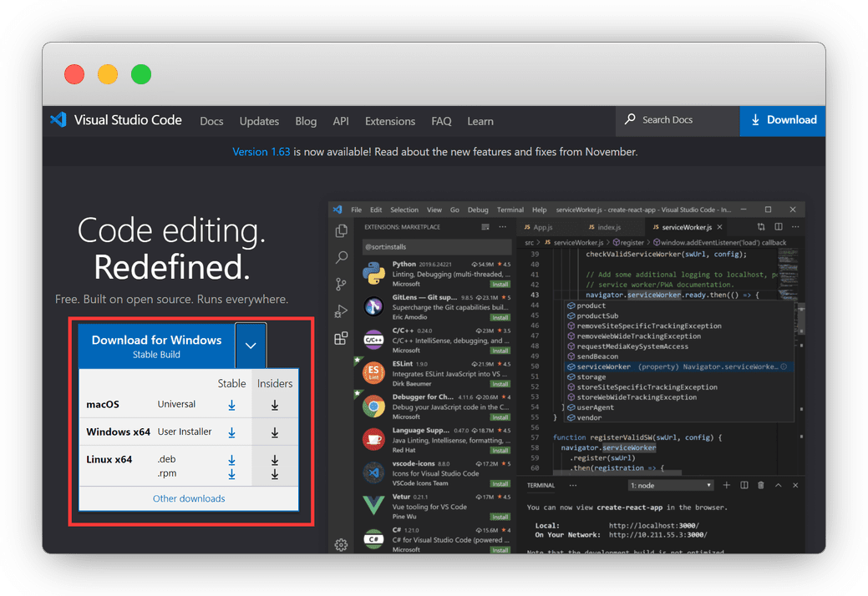This screenshot has height=596, width=868.
Task: Expand the Download for Windows options chevron
Action: pyautogui.click(x=251, y=346)
